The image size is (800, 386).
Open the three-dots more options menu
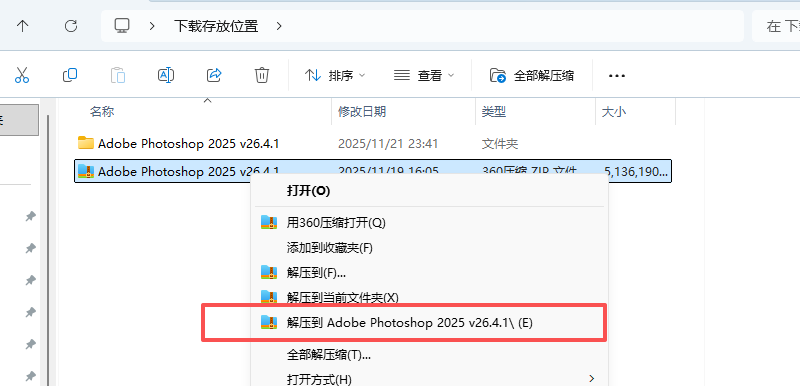[x=617, y=76]
